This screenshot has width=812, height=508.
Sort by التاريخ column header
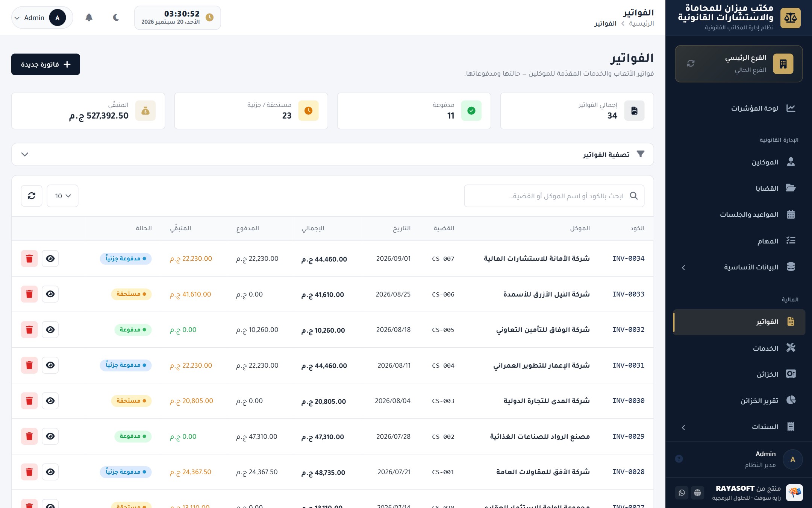[x=401, y=228]
